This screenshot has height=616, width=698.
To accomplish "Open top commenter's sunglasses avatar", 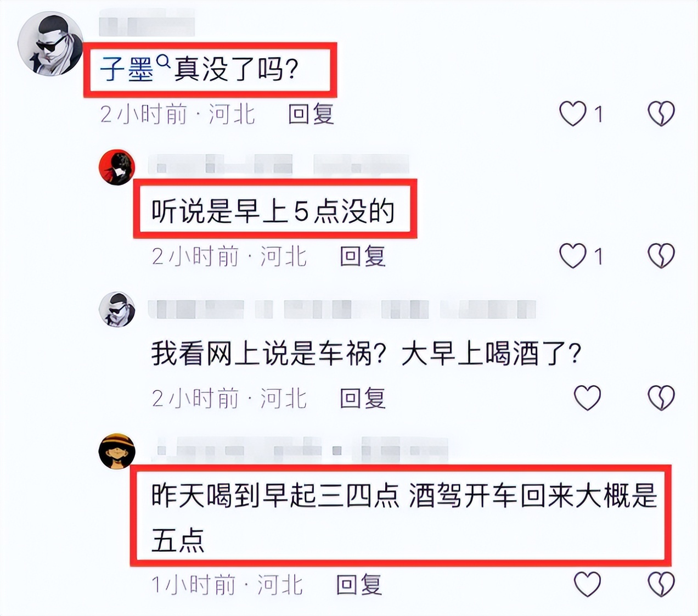I will pos(50,44).
